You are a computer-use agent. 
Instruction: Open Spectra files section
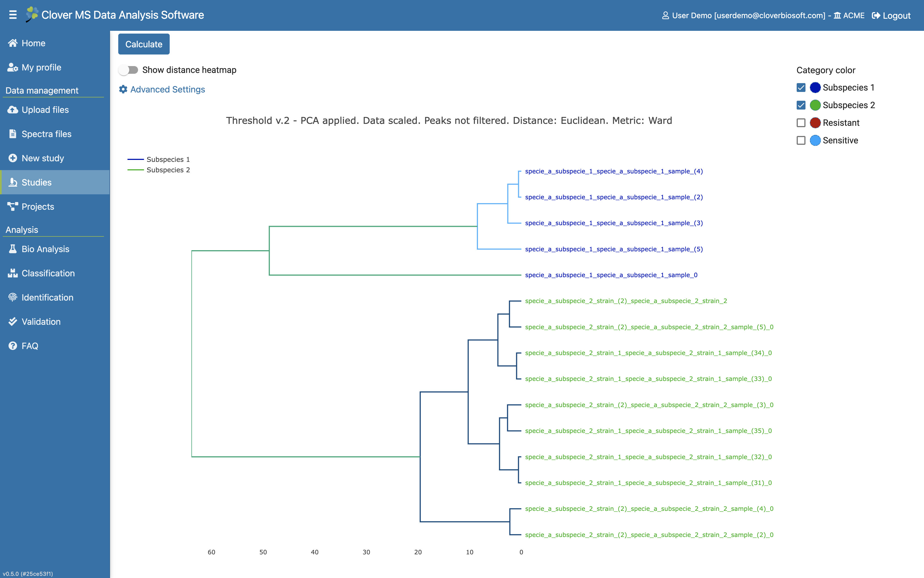point(55,134)
